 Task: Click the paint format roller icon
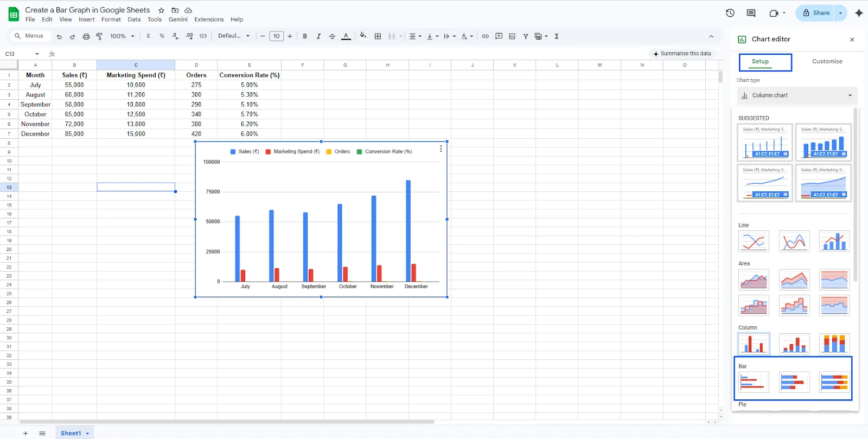pos(99,36)
